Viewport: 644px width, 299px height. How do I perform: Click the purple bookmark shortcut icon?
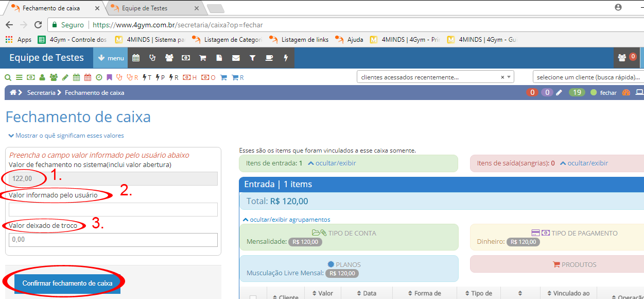(109, 78)
